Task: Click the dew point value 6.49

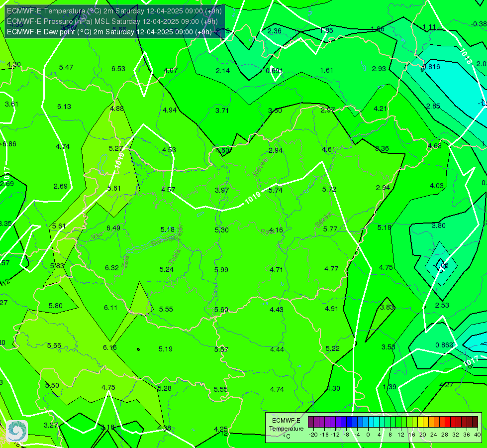Action: tap(113, 228)
